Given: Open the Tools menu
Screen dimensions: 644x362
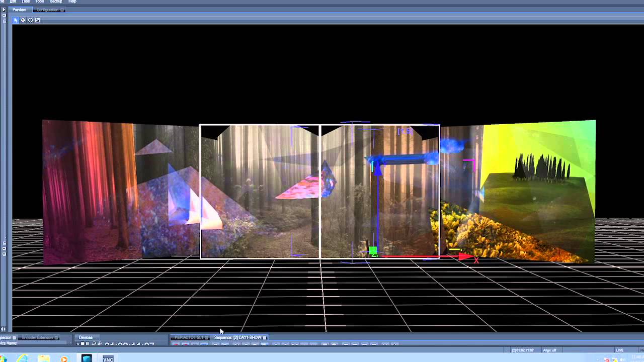Looking at the screenshot, I should click(x=40, y=2).
